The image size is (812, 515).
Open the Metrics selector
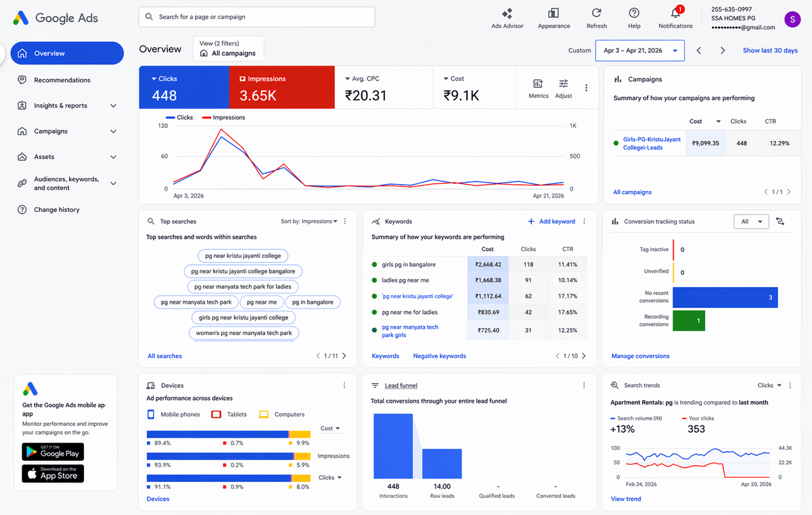tap(538, 88)
